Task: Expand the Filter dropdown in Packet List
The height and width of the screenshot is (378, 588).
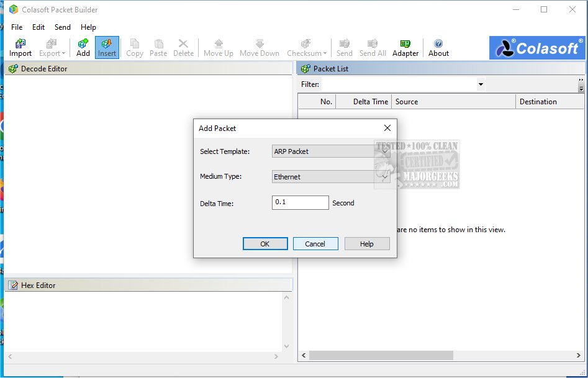Action: coord(481,84)
